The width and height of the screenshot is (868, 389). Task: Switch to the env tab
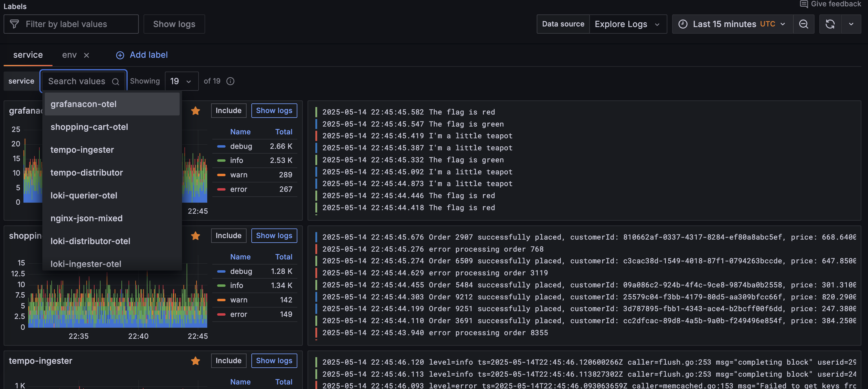(x=69, y=55)
